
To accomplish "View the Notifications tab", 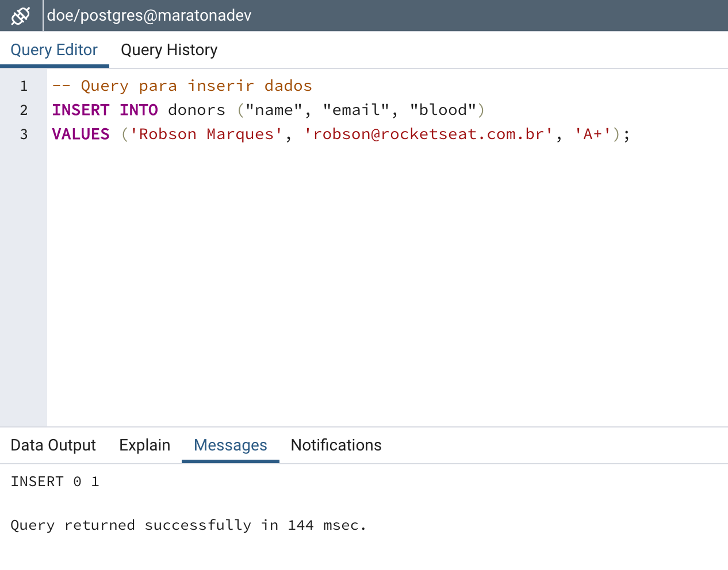I will coord(336,445).
